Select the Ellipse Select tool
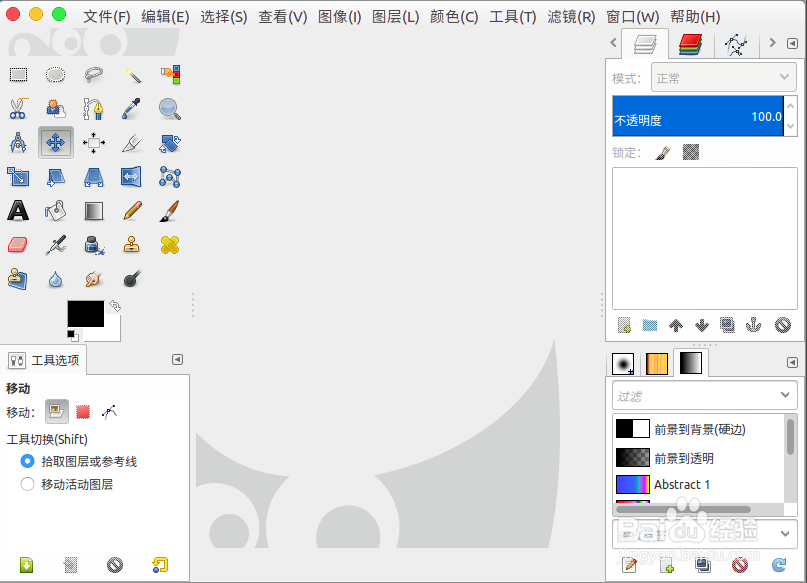 pos(56,75)
